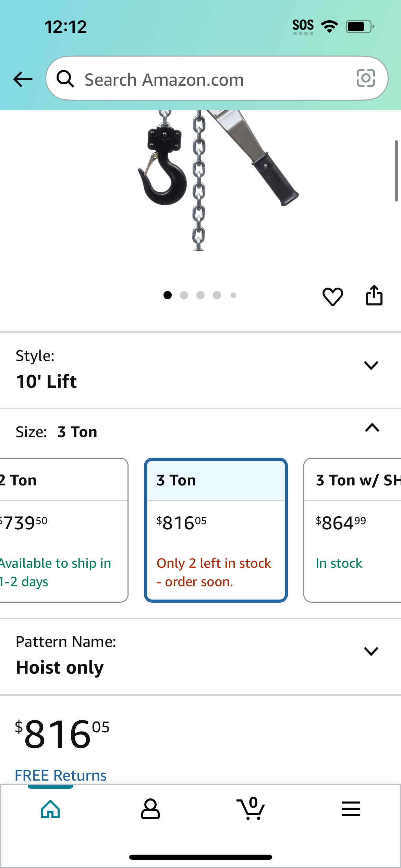
Task: Collapse the Size section chevron
Action: pos(372,428)
